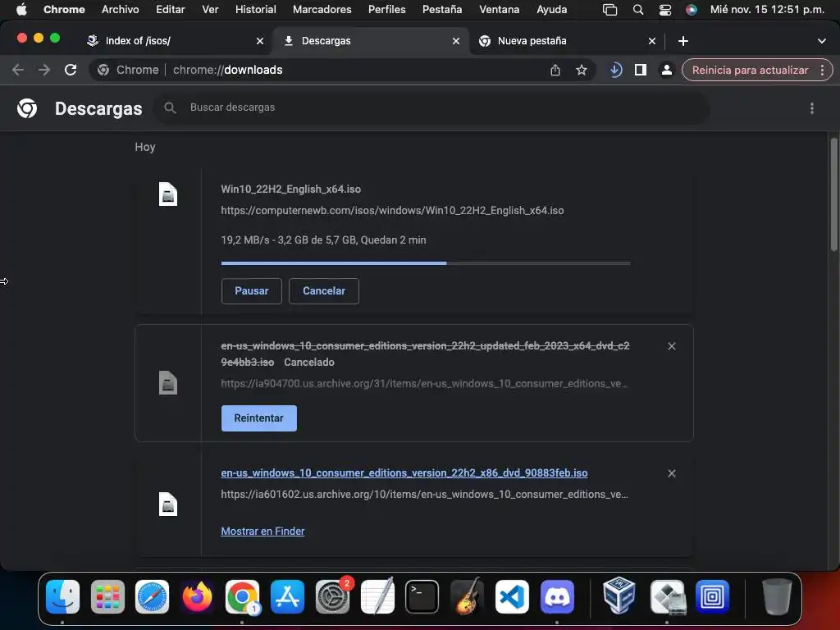Toggle the side panel icon
The height and width of the screenshot is (630, 840).
(640, 70)
